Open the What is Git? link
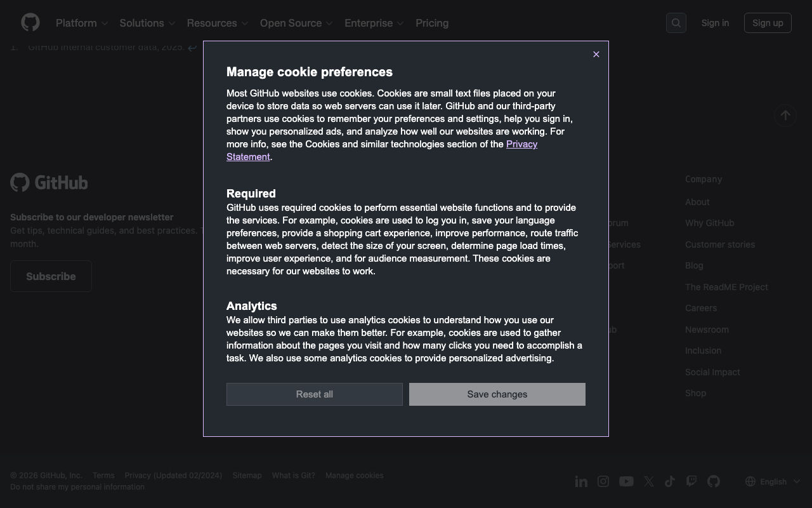Image resolution: width=812 pixels, height=508 pixels. [x=293, y=476]
